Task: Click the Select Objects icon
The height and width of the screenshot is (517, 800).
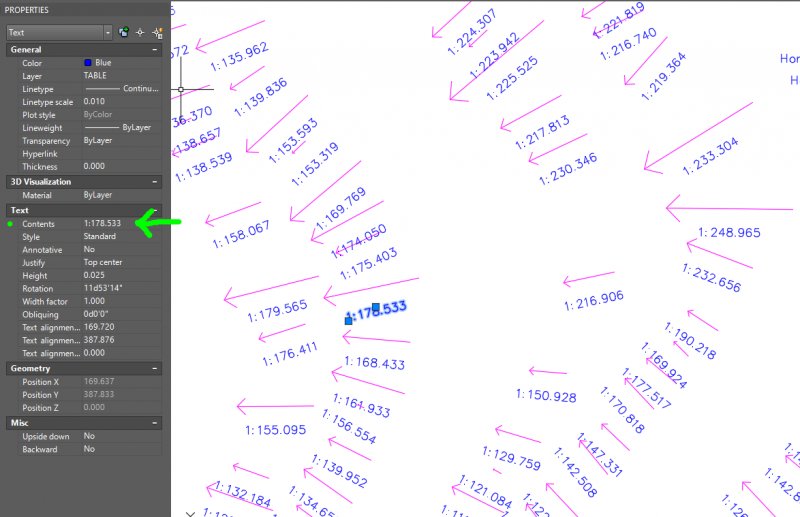Action: tap(140, 33)
